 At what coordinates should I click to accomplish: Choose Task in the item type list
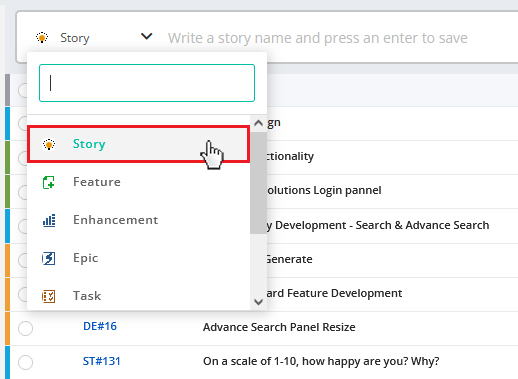coord(139,296)
